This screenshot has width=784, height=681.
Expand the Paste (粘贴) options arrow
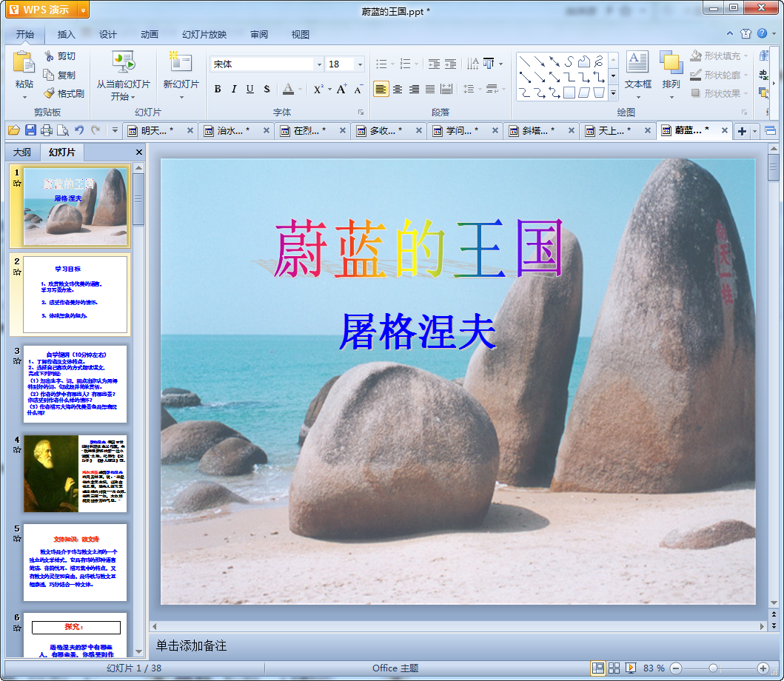pyautogui.click(x=24, y=98)
